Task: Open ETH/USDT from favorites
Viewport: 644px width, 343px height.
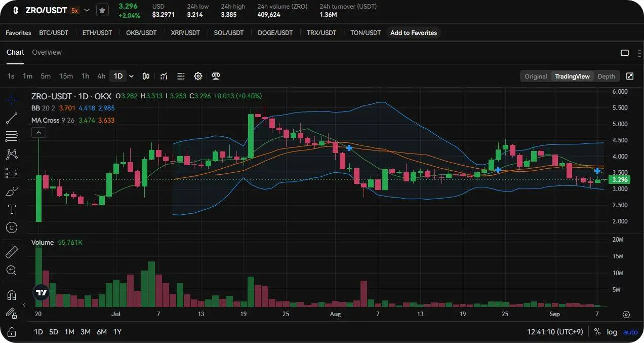Action: click(x=97, y=32)
